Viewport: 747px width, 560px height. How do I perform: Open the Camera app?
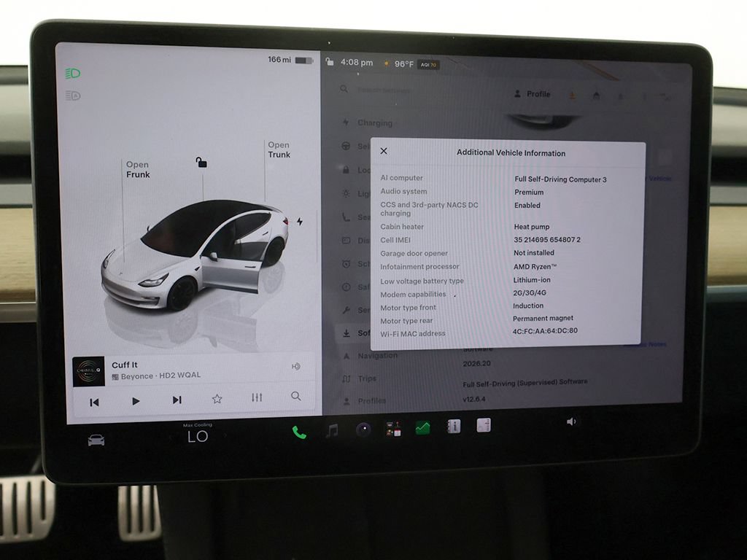363,430
